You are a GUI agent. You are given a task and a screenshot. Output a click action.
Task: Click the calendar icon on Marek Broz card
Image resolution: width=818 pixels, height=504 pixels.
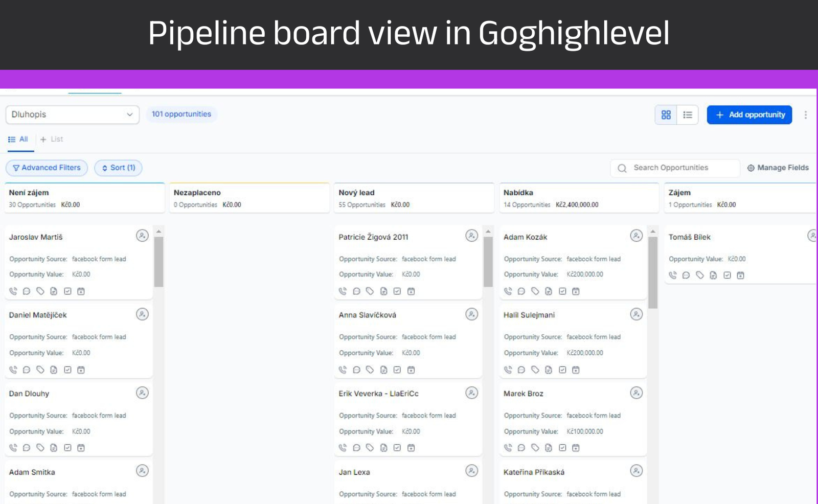pos(576,448)
